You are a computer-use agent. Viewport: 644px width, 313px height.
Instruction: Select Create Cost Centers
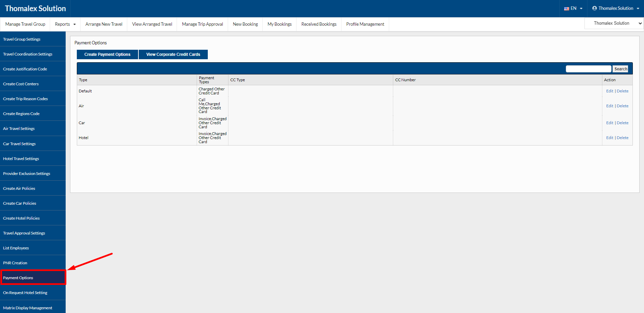coord(33,84)
